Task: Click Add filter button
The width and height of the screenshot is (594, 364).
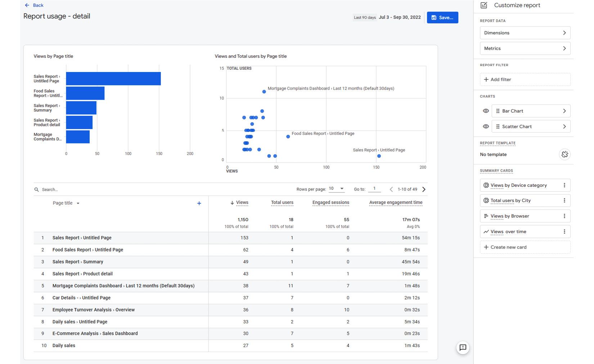Action: tap(525, 79)
